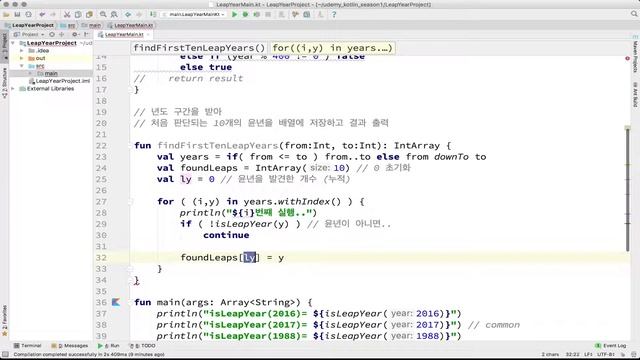Image resolution: width=640 pixels, height=360 pixels.
Task: Expand the .idea folder node
Action: pos(22,51)
